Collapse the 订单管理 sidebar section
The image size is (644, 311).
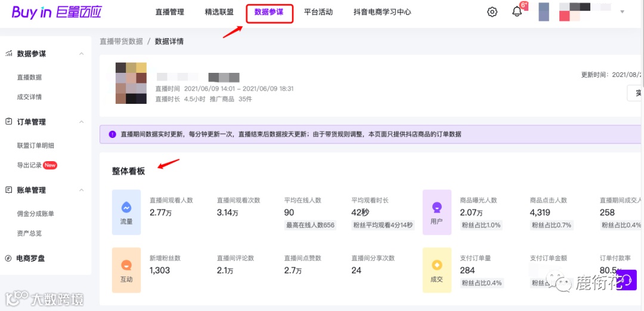81,122
